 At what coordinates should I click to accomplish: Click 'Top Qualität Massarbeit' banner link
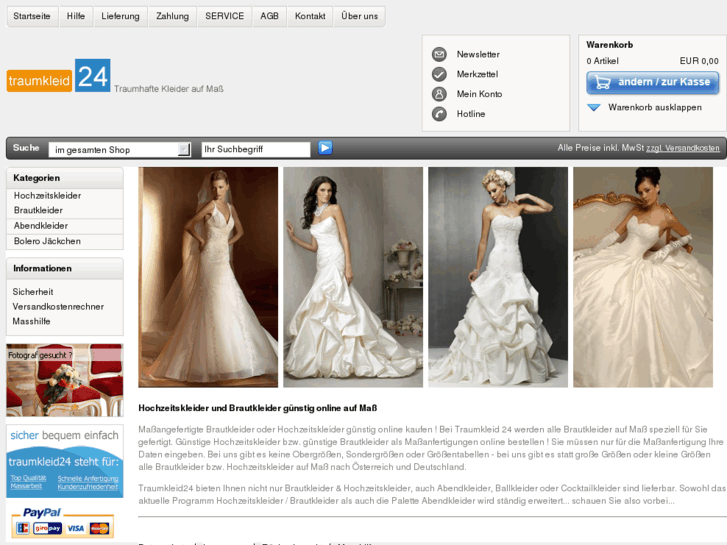28,482
